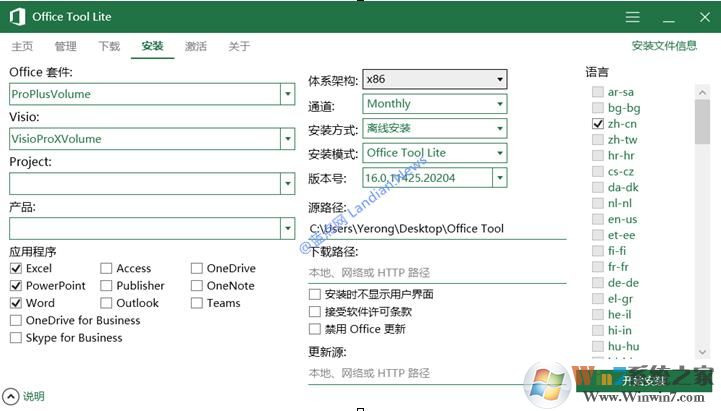Image resolution: width=721 pixels, height=411 pixels.
Task: Open the Visio VisioProXVolume dropdown
Action: click(288, 139)
